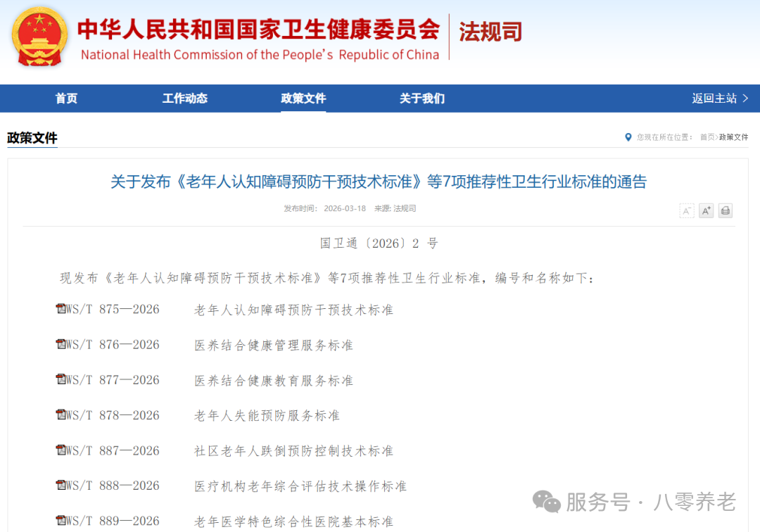Go to 首页 in the navigation bar

point(66,99)
